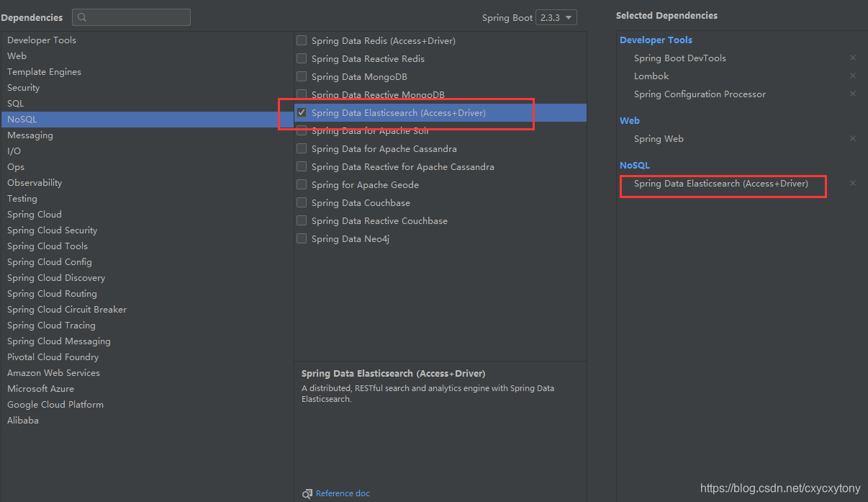Screen dimensions: 868x502
Task: Remove Spring Web from selected dependencies
Action: [x=853, y=139]
